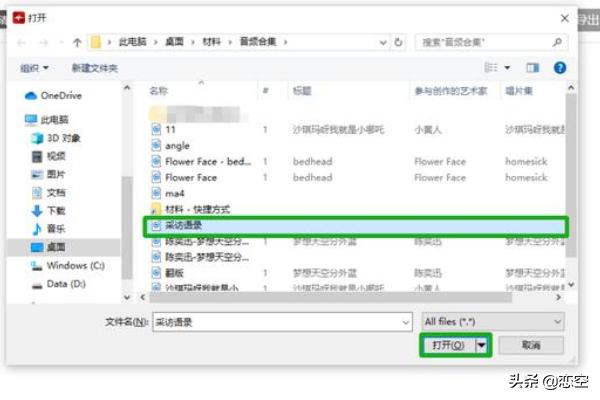Open 图片 folder in sidebar
This screenshot has height=400, width=600.
point(48,174)
